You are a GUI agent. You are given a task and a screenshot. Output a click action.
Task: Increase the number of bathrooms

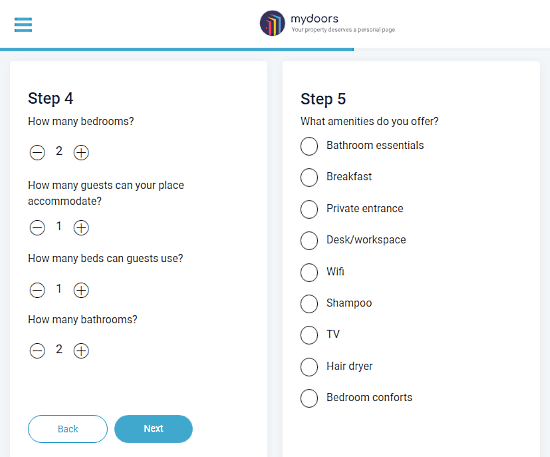click(x=81, y=351)
